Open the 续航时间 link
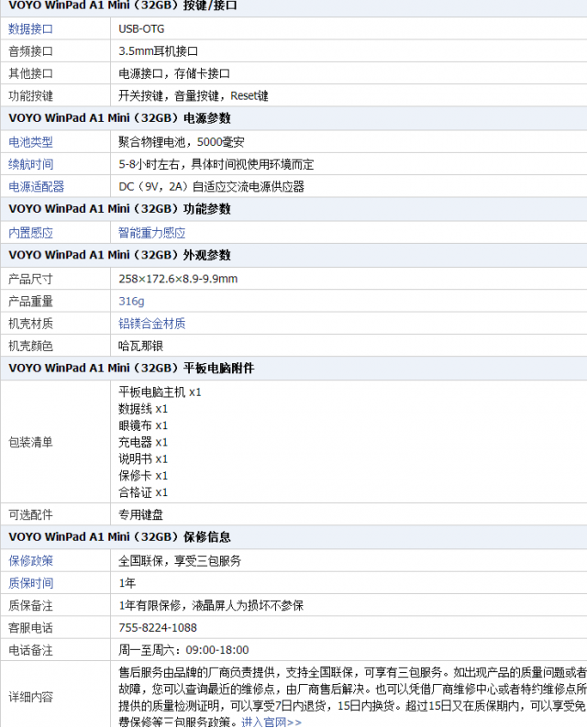Screen dimensions: 587x728 pyautogui.click(x=30, y=164)
